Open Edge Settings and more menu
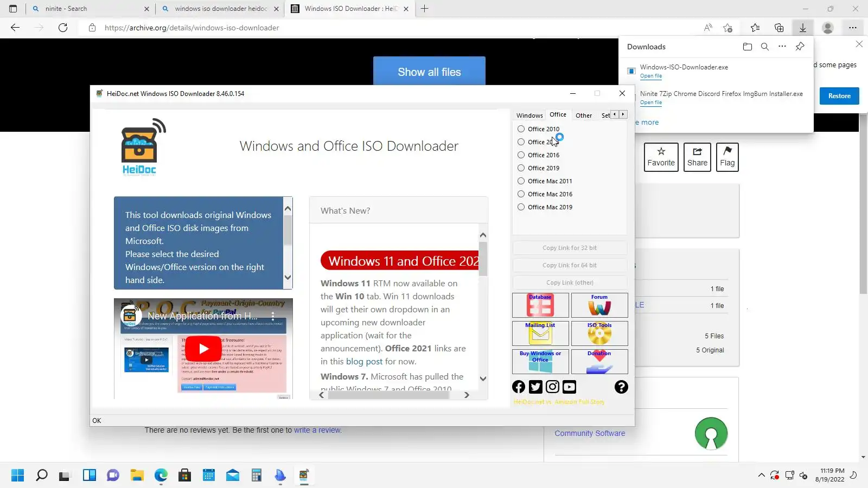This screenshot has height=488, width=868. [x=853, y=28]
